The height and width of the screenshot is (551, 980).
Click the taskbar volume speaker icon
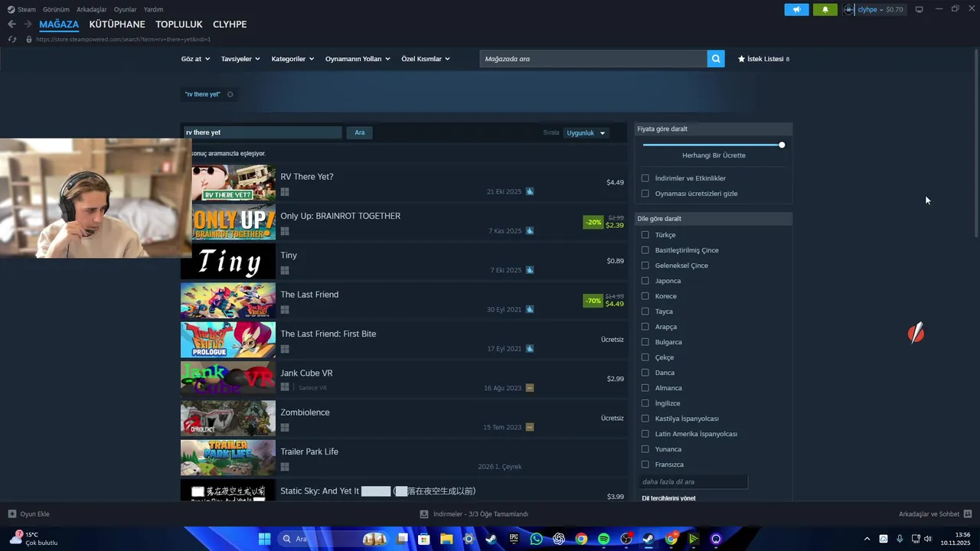[928, 539]
